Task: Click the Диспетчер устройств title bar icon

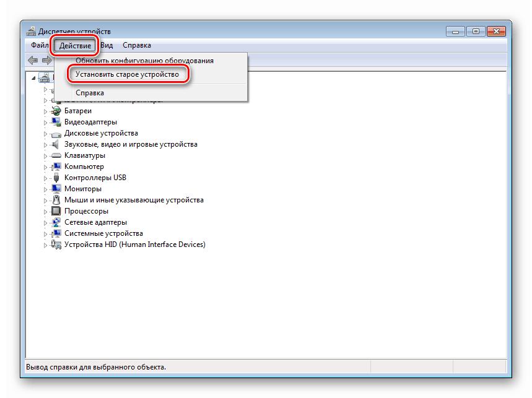Action: pyautogui.click(x=31, y=31)
